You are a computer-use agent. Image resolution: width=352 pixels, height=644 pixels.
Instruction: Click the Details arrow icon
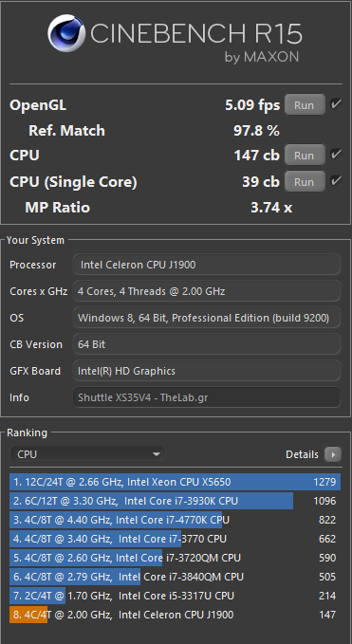click(x=333, y=454)
